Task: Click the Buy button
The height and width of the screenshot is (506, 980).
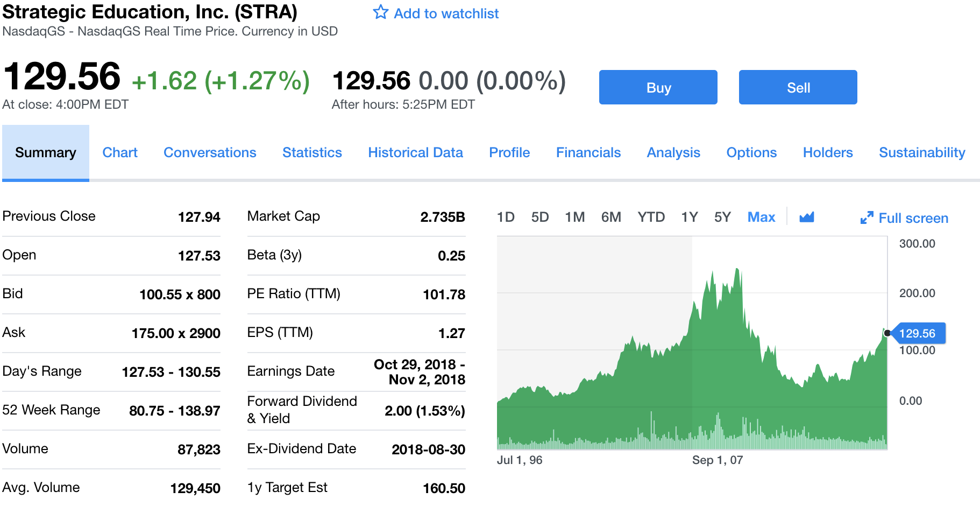Action: (x=658, y=87)
